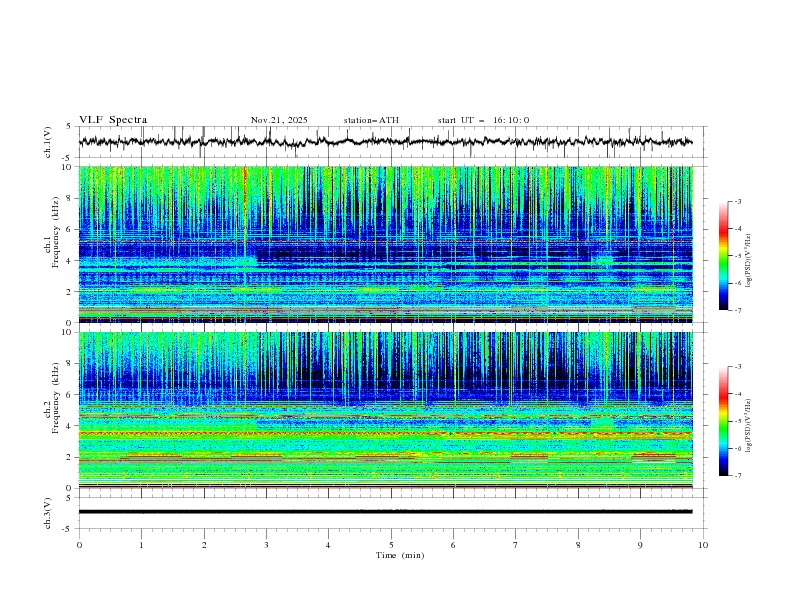Click the ch.1 "Frequency (kHz)" axis label
The width and height of the screenshot is (792, 612).
[x=56, y=232]
